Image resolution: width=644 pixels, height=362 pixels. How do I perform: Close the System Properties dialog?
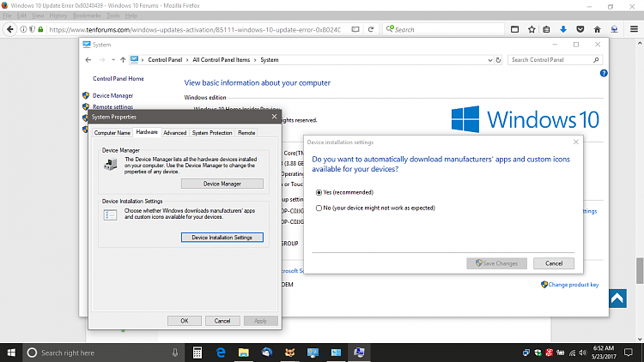pyautogui.click(x=274, y=117)
